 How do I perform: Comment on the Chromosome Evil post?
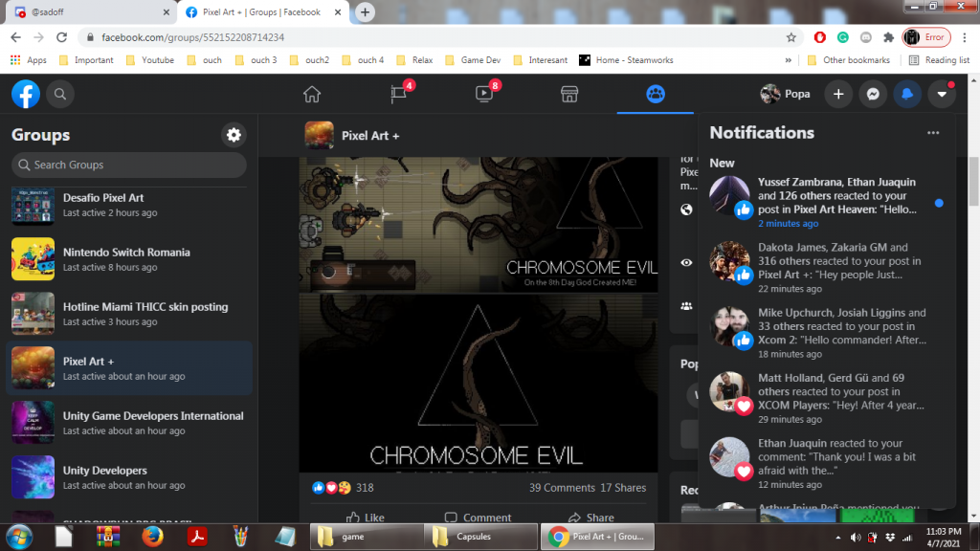[479, 518]
